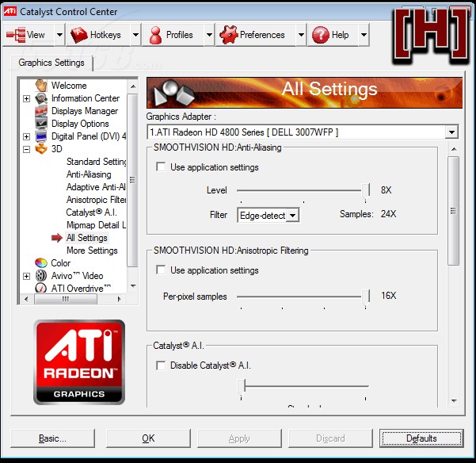
Task: Expand the Digital Panel (DVI) node
Action: tap(26, 136)
